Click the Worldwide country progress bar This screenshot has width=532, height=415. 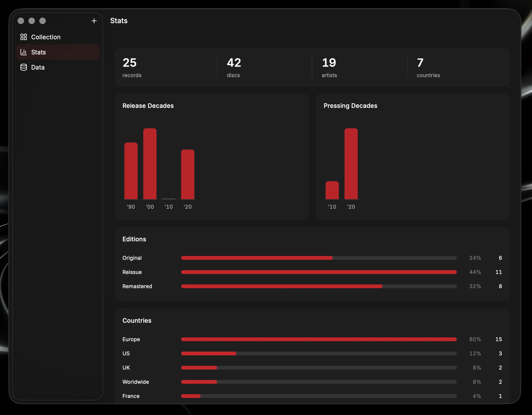pos(319,382)
